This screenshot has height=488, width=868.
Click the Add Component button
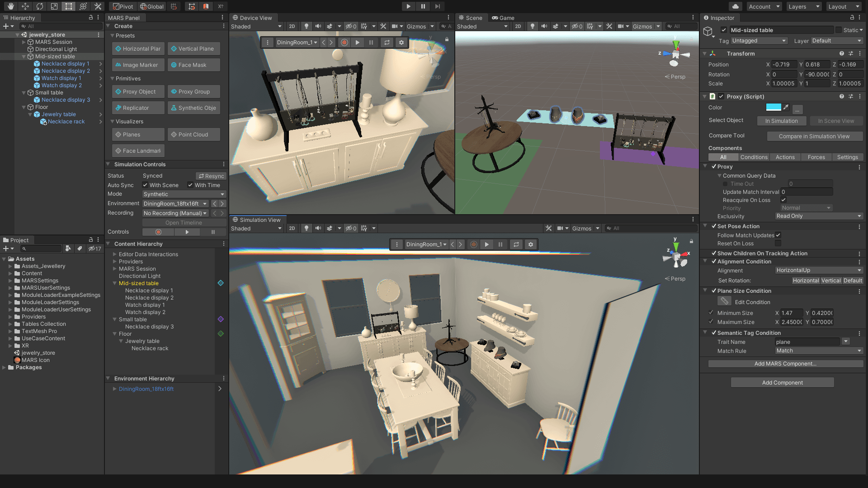[782, 382]
